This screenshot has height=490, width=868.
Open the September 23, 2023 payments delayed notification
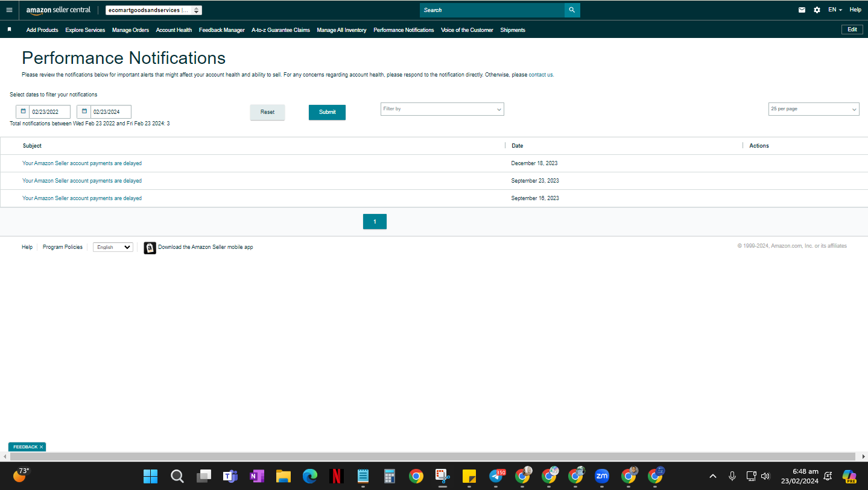tap(82, 181)
